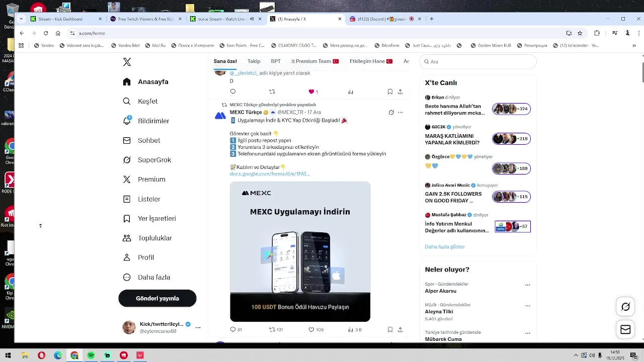This screenshot has height=362, width=644.
Task: Open options for Aleyna Tilki trend
Action: (x=527, y=306)
